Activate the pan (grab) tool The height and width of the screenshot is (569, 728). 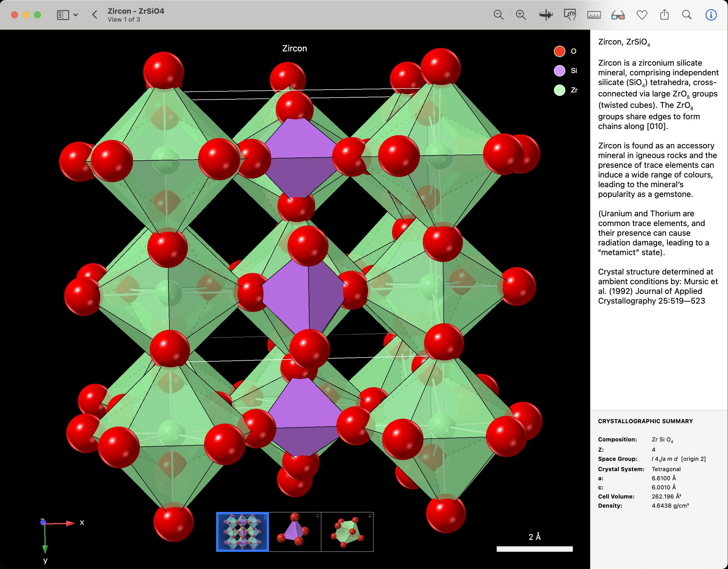[571, 15]
